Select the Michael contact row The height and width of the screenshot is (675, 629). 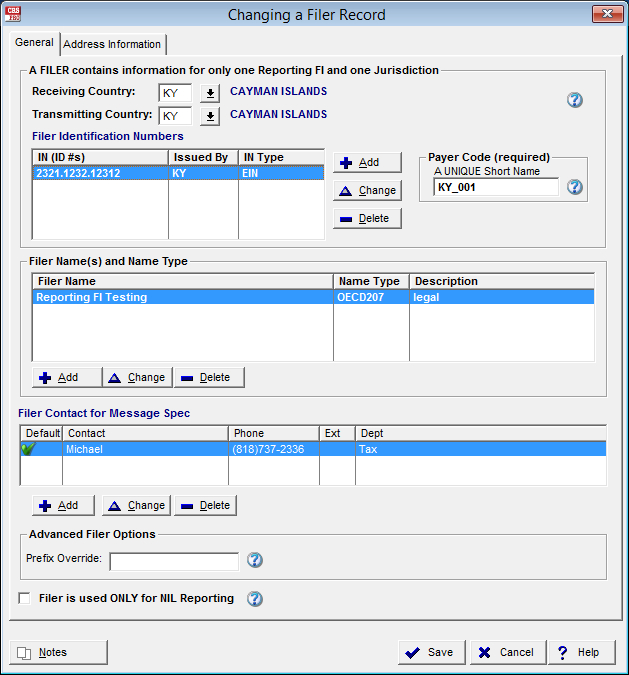313,449
